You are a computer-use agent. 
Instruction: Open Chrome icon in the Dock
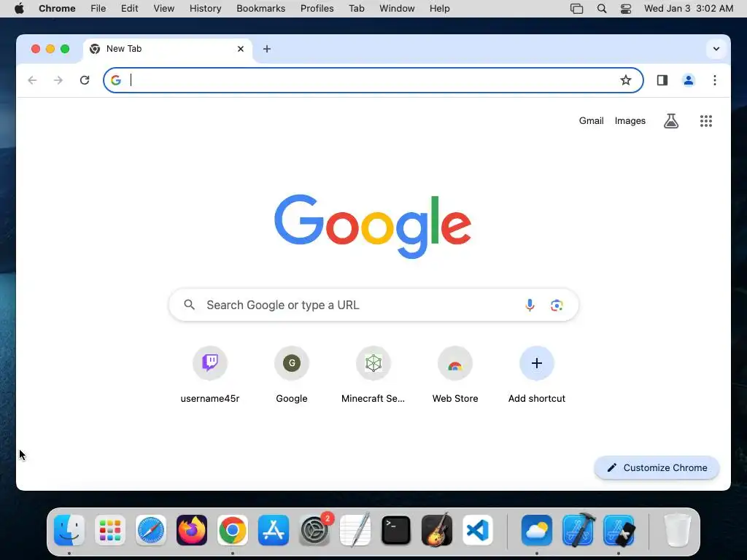[233, 530]
